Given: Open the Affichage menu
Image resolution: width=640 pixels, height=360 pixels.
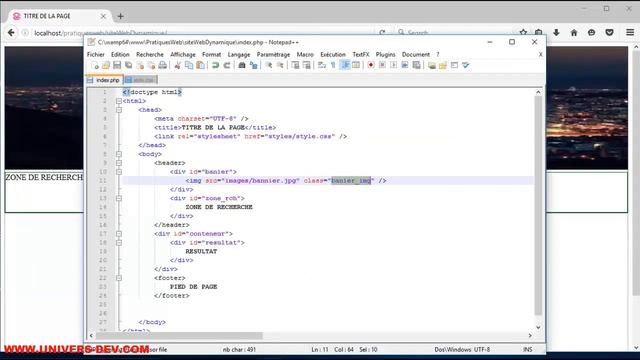Looking at the screenshot, I should (x=183, y=54).
